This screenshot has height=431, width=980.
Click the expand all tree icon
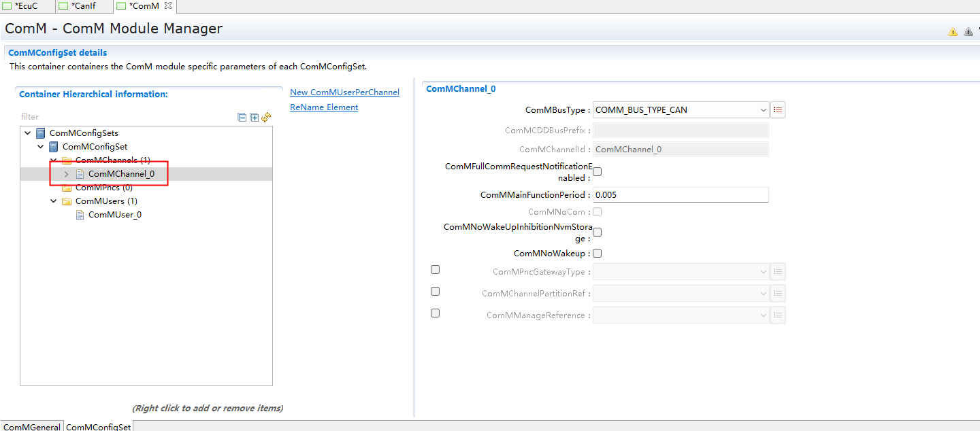(255, 118)
